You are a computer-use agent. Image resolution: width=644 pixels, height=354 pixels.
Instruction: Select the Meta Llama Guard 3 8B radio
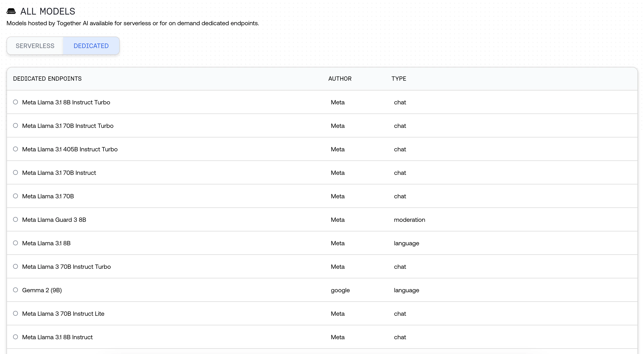pyautogui.click(x=15, y=219)
